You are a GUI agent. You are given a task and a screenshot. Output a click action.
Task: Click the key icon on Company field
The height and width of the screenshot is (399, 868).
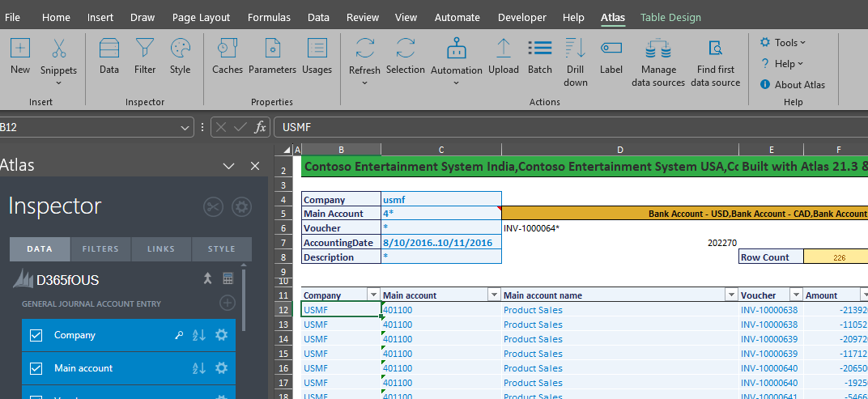coord(179,335)
